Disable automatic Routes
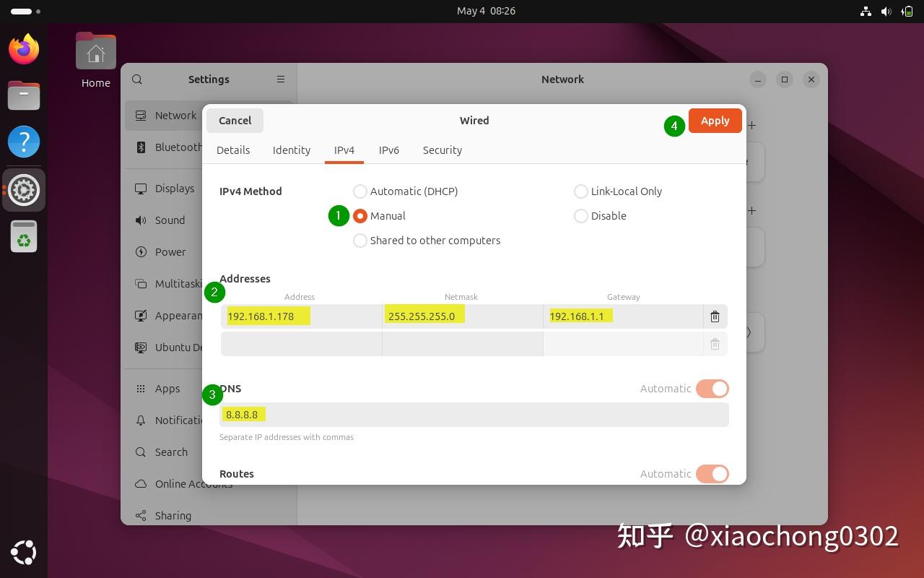This screenshot has height=578, width=924. click(712, 473)
